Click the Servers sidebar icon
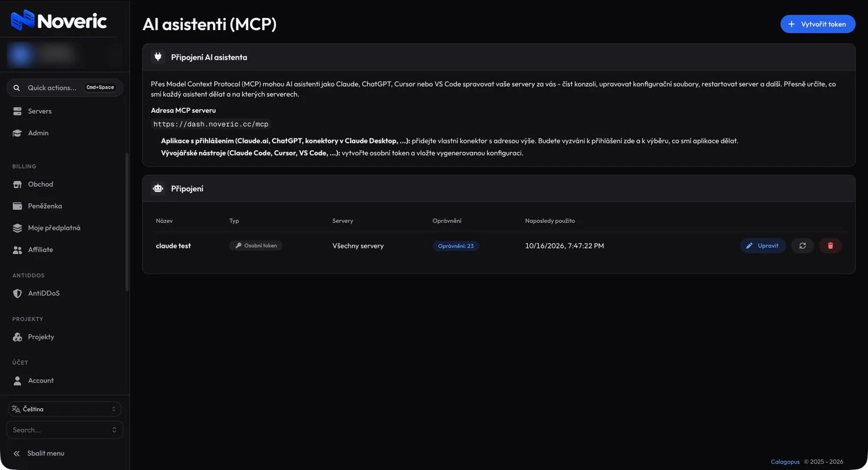The image size is (868, 470). 17,111
